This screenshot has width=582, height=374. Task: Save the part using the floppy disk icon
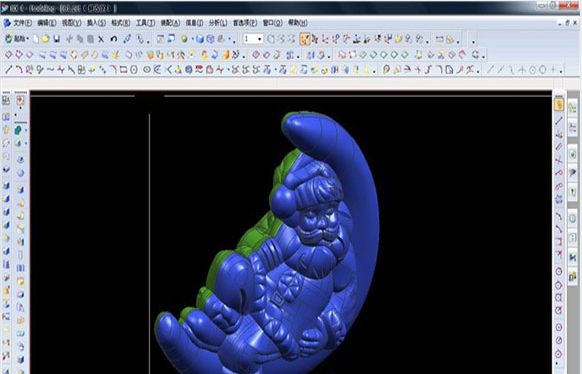(57, 39)
